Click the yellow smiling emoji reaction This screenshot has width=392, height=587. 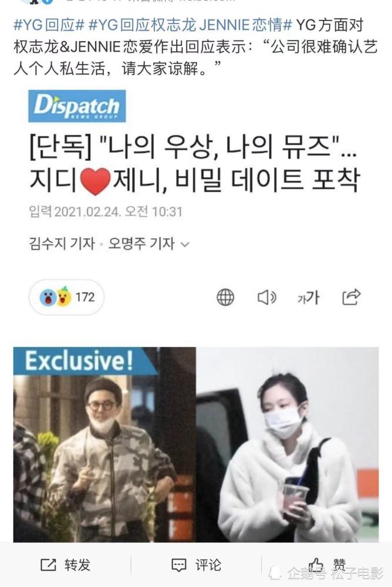(x=64, y=297)
